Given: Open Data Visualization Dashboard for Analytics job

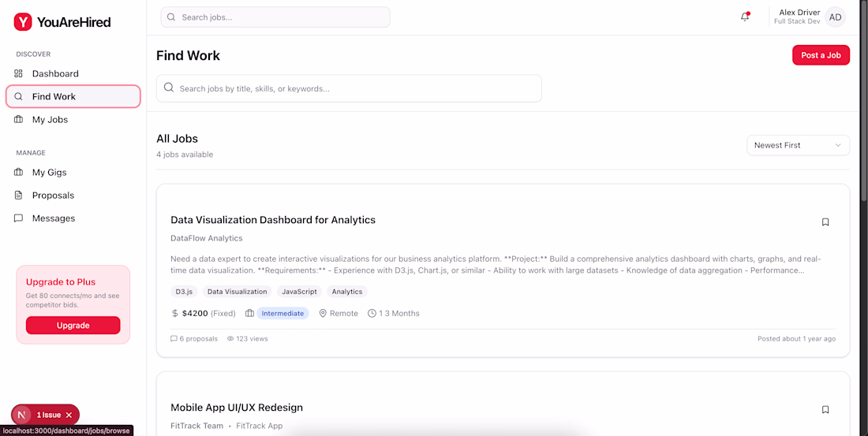Looking at the screenshot, I should coord(273,220).
